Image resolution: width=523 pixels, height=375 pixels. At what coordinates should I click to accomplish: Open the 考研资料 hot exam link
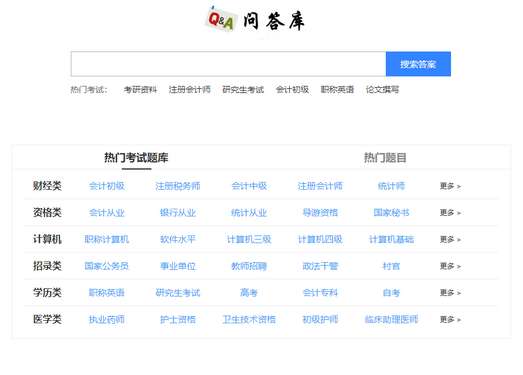(140, 89)
